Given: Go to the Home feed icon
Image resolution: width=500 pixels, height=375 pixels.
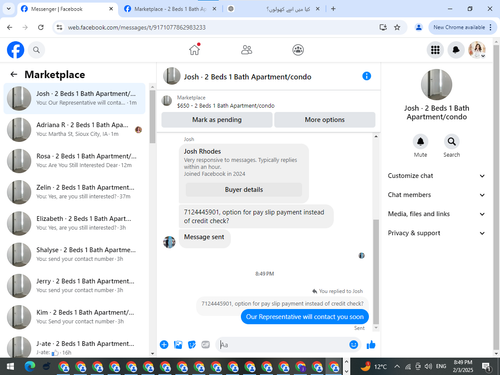Looking at the screenshot, I should click(195, 50).
